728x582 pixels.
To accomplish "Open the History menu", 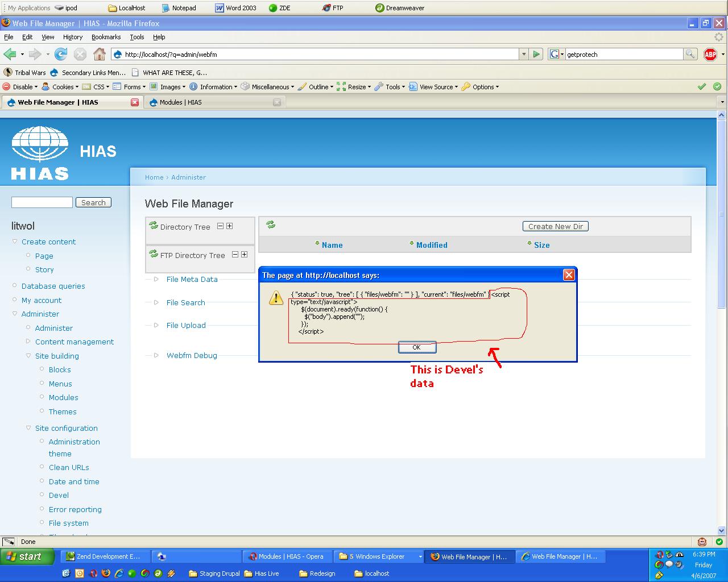I will [x=73, y=37].
